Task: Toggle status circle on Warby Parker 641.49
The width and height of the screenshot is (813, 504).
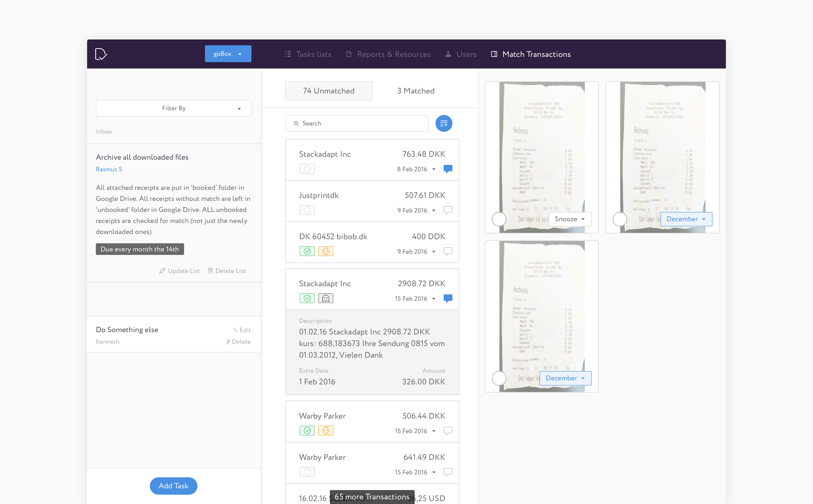Action: 307,472
